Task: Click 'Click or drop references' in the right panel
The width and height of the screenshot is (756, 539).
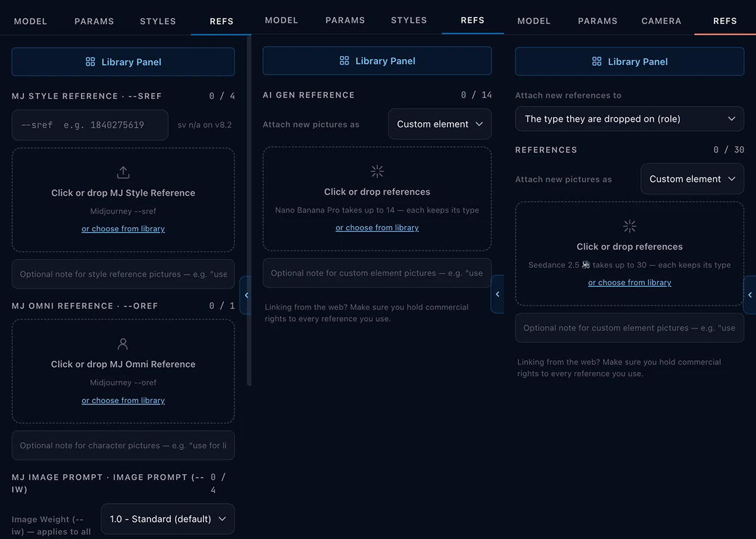Action: (x=629, y=246)
